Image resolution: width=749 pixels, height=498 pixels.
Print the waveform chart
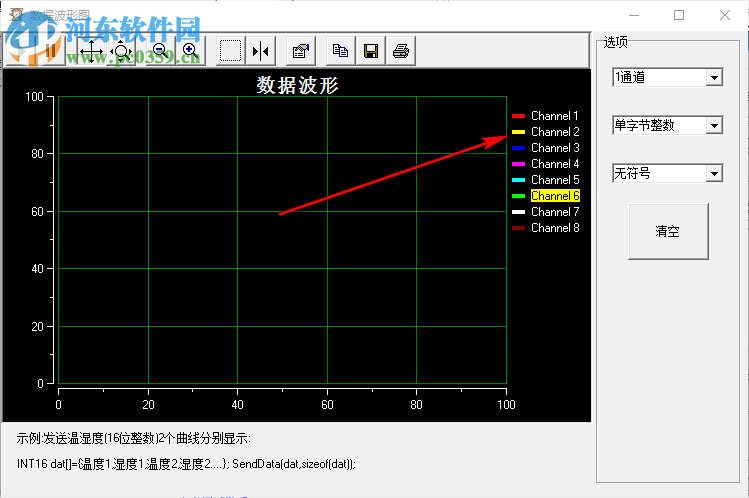[401, 51]
